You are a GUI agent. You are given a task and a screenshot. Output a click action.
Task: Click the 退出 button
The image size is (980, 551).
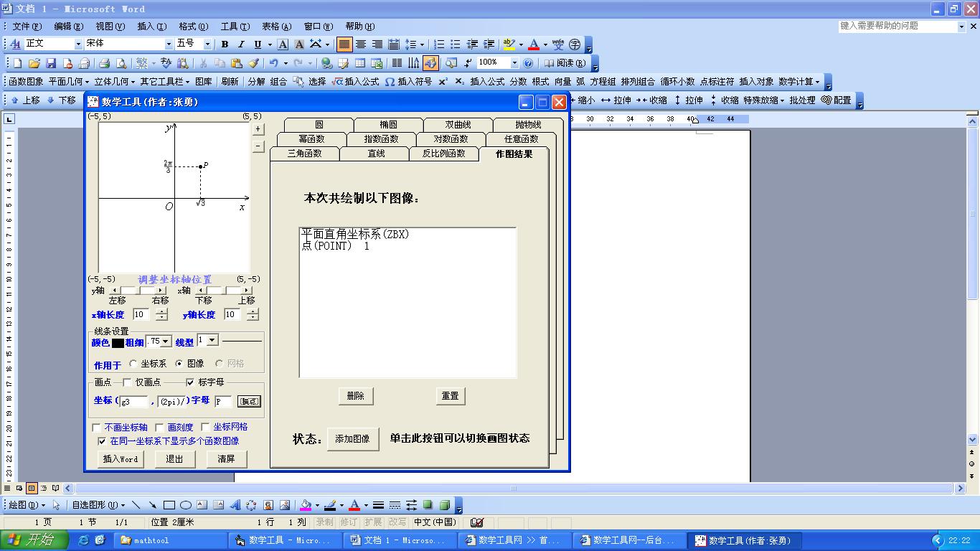[x=174, y=459]
